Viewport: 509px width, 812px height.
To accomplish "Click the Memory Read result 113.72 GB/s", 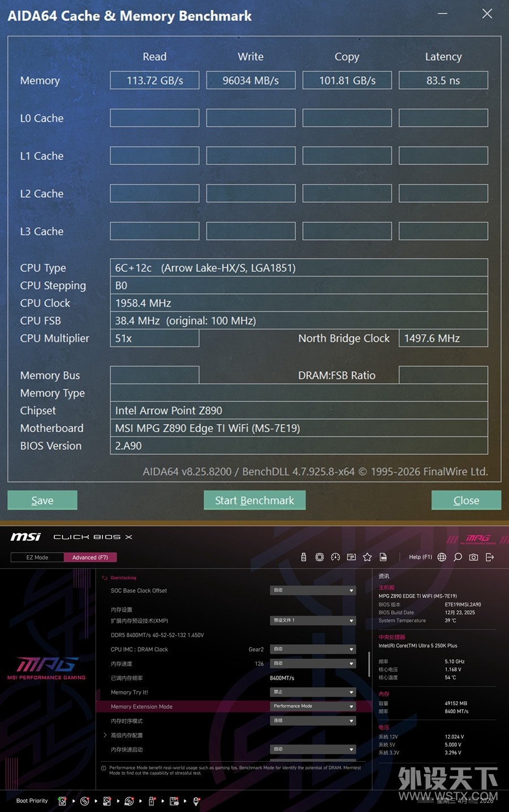I will (x=155, y=80).
